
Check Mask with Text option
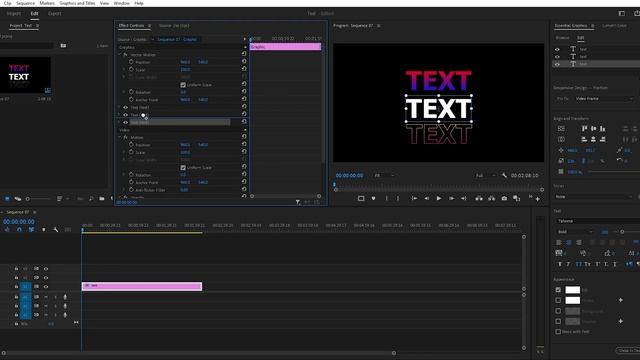click(558, 332)
